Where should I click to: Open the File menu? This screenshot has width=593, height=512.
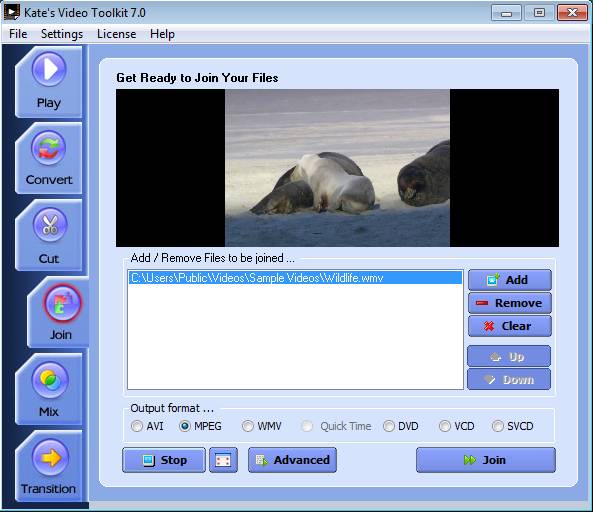click(18, 34)
